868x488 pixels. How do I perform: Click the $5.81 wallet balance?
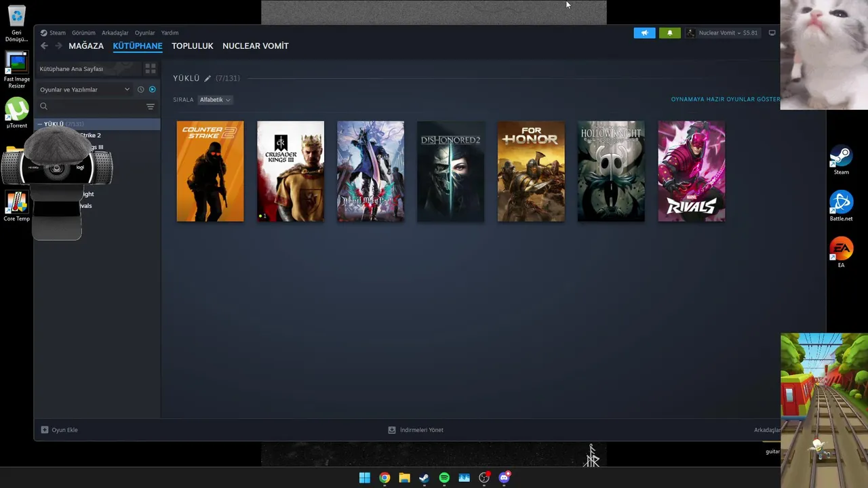tap(750, 33)
